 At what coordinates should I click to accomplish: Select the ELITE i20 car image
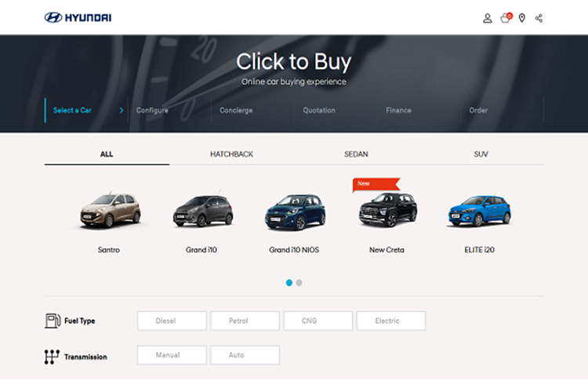480,210
